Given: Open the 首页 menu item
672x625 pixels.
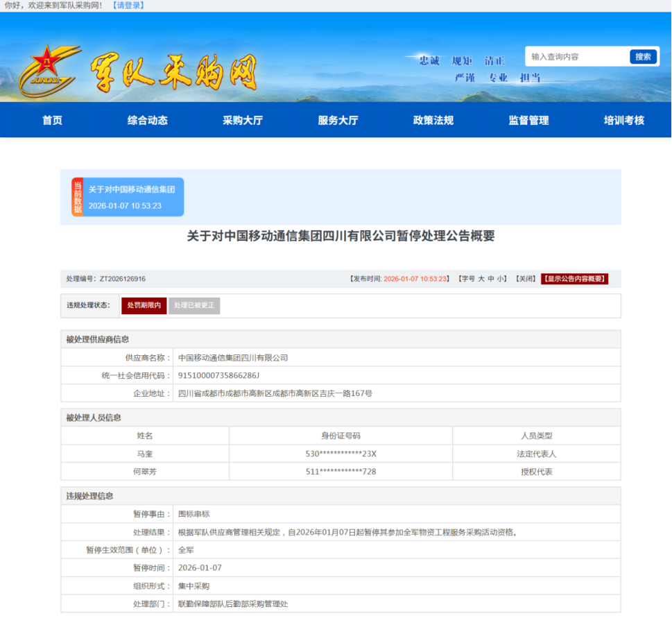Looking at the screenshot, I should [x=52, y=120].
